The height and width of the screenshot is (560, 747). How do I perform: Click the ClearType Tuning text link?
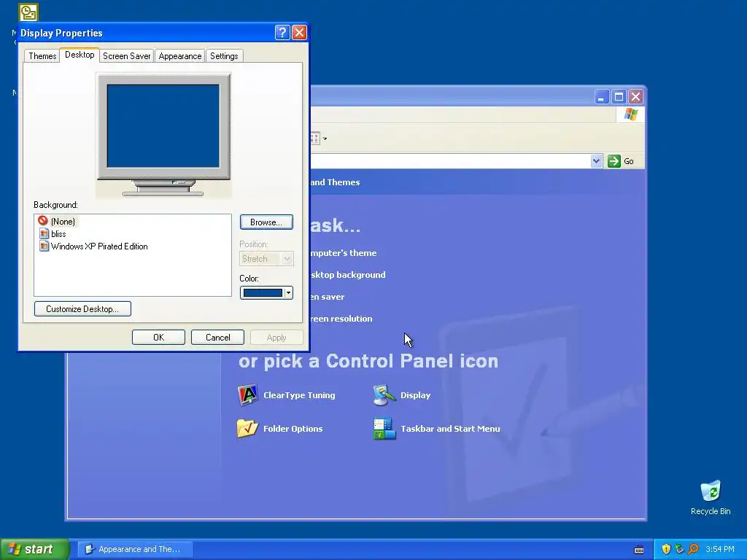pos(299,395)
